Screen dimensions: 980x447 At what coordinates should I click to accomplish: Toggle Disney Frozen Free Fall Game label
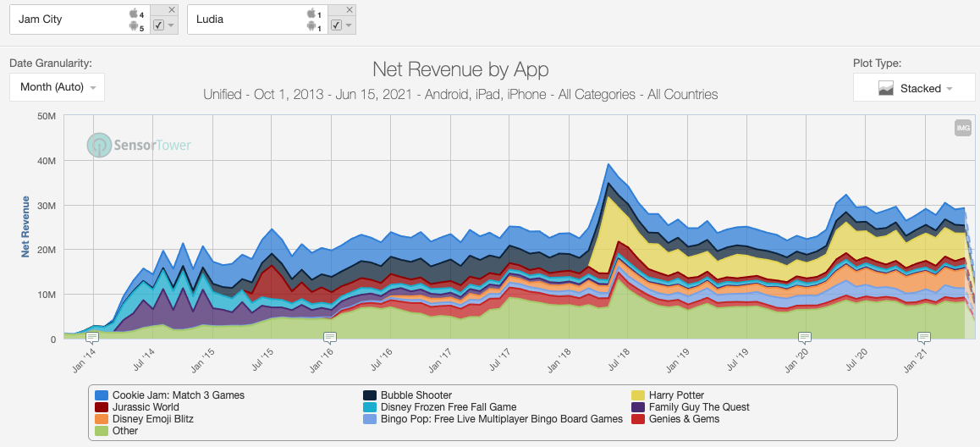pyautogui.click(x=449, y=407)
